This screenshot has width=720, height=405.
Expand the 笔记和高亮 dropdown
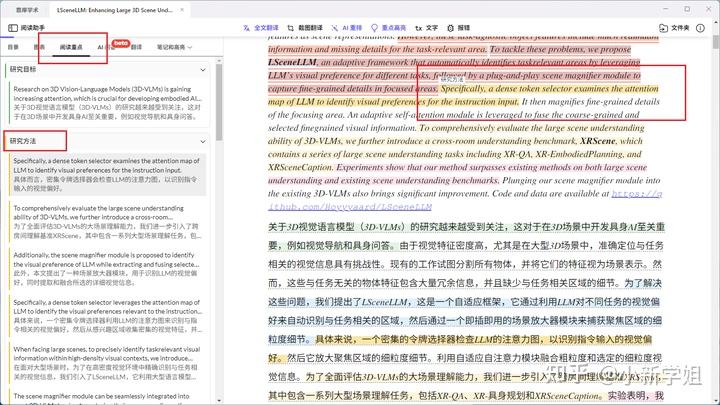click(174, 47)
